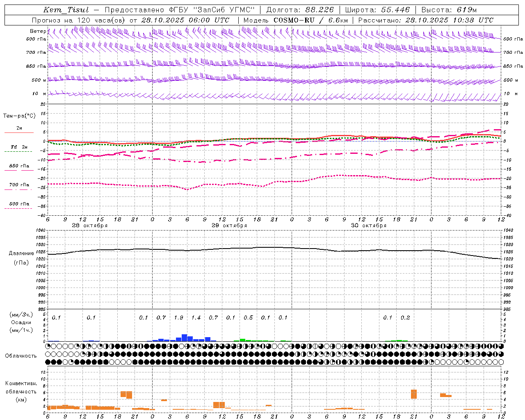Click the 3-hour precipitation value "1.9"

click(x=178, y=318)
